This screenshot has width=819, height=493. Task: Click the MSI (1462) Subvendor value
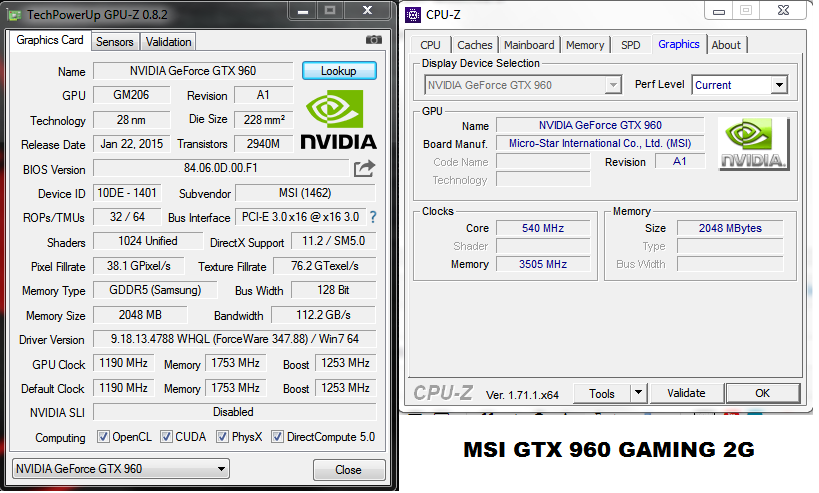tap(306, 193)
